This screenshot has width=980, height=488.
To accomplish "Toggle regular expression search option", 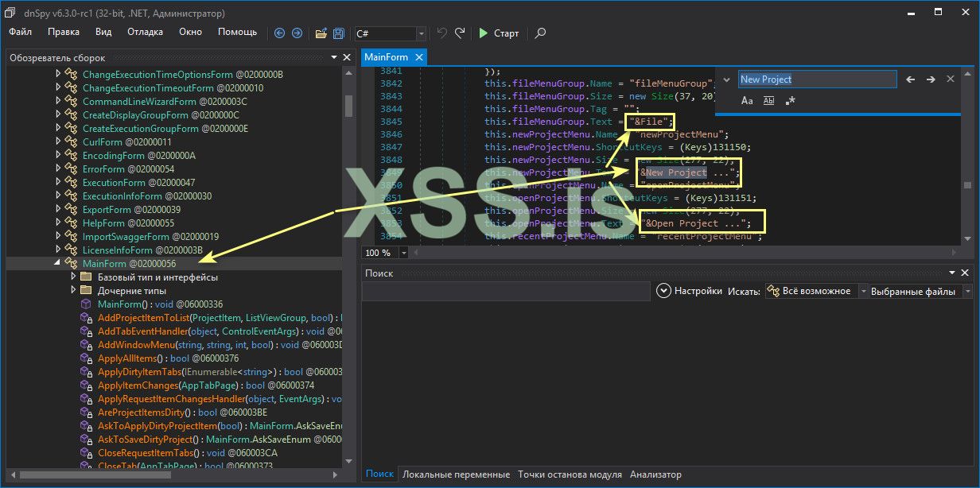I will tap(790, 101).
